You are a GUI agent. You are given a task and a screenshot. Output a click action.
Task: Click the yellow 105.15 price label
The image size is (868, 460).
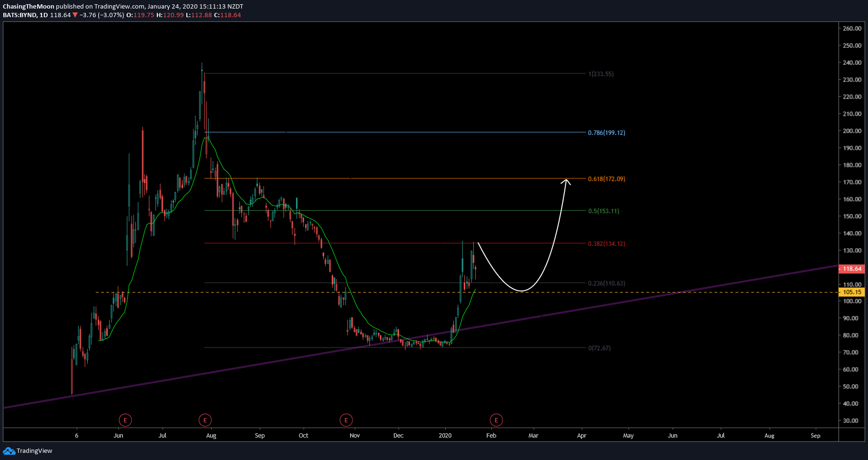click(852, 292)
